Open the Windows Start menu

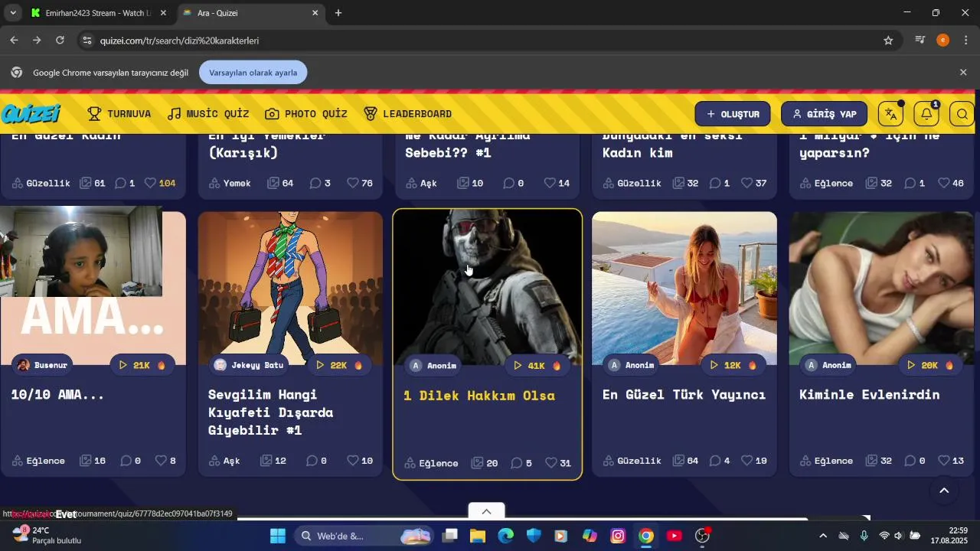click(277, 536)
